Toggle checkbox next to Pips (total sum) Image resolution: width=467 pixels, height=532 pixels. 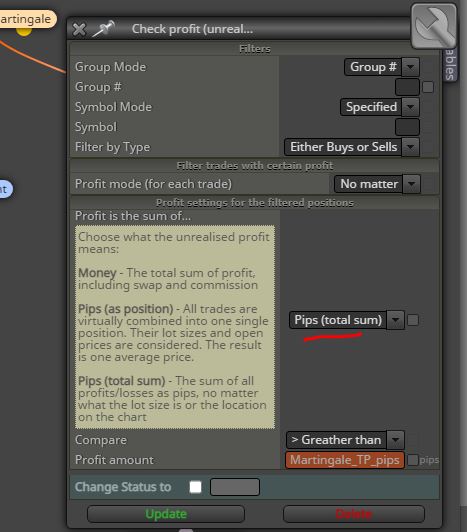[413, 320]
